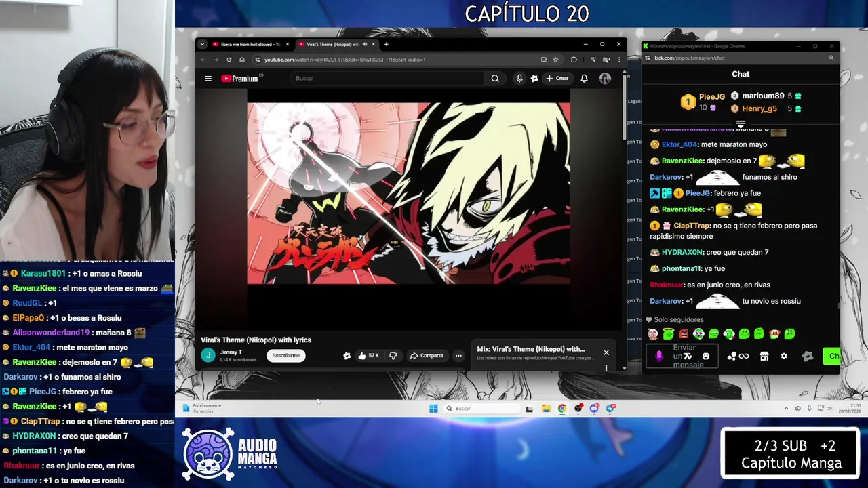The width and height of the screenshot is (868, 488).
Task: Open Kick chat settings gear
Action: click(784, 357)
